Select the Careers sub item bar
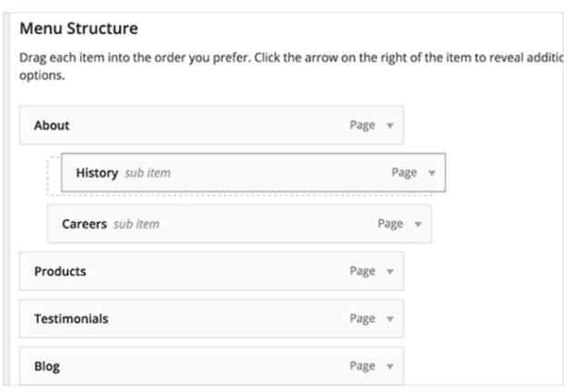The width and height of the screenshot is (582, 392). click(239, 224)
